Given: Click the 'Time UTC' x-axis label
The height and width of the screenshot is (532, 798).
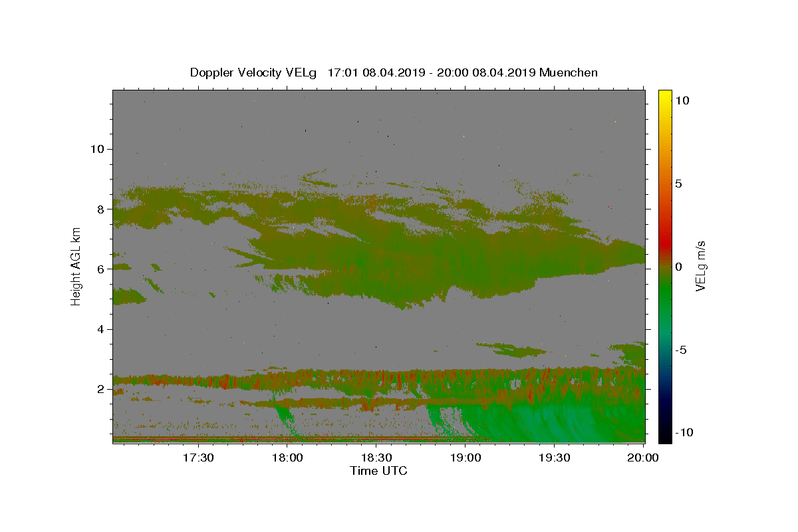Looking at the screenshot, I should (x=378, y=471).
